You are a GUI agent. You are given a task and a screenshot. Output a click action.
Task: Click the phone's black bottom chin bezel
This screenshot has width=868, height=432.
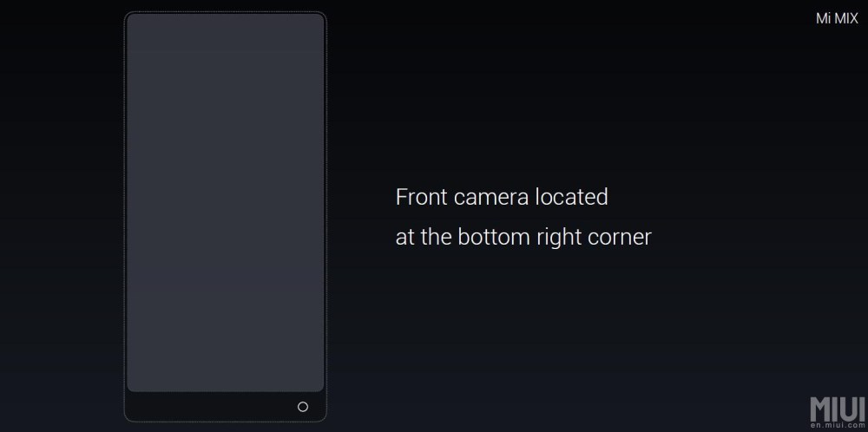coord(226,407)
